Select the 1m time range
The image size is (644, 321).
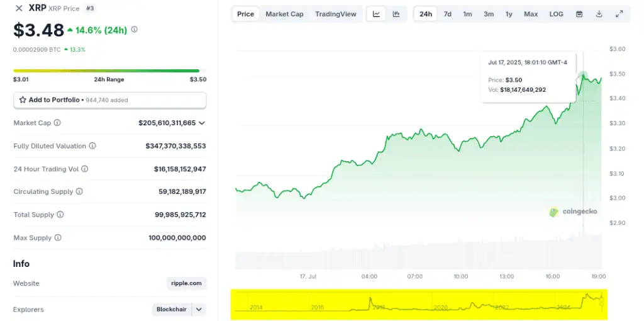tap(467, 14)
